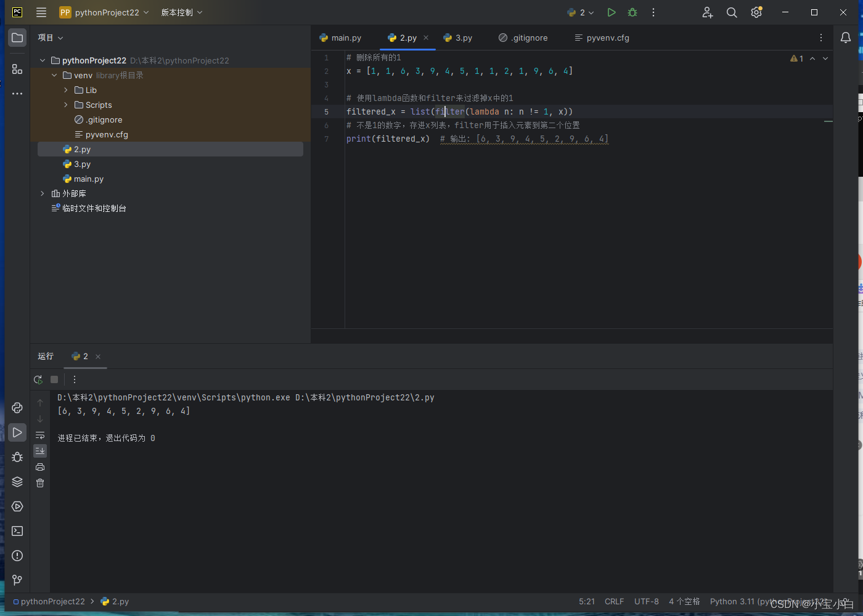
Task: Change indent setting 4 个空格
Action: [684, 601]
